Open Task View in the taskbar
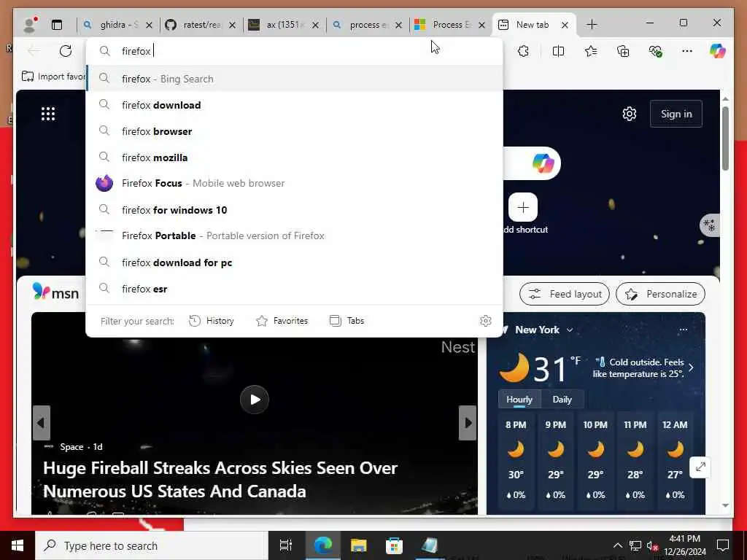The height and width of the screenshot is (560, 747). 286,545
